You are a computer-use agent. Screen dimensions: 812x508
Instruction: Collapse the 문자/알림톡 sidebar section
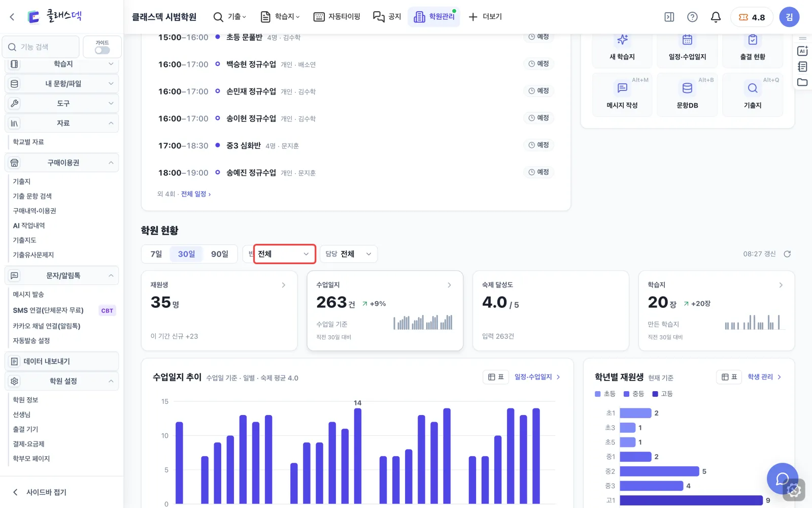(x=62, y=276)
